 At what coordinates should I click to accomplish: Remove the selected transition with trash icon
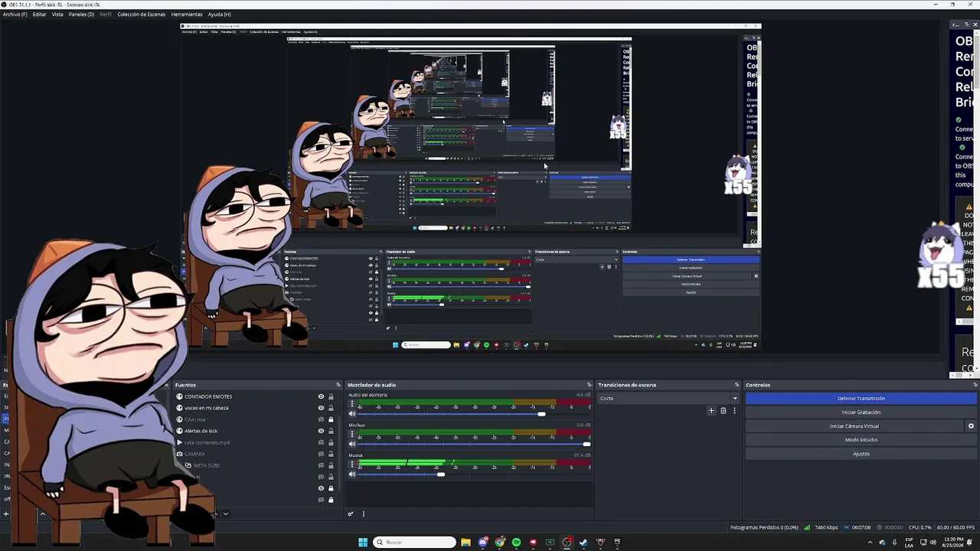click(x=723, y=411)
